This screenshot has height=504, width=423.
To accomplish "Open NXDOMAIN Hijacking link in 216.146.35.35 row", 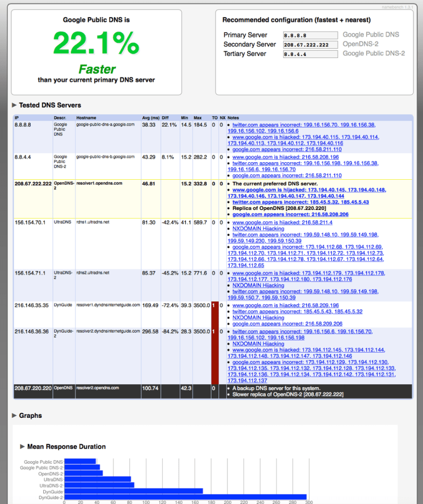I will [258, 318].
